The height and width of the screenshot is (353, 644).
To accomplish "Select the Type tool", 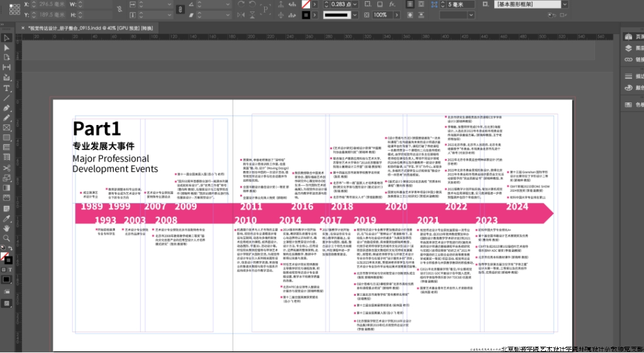I will (x=6, y=88).
